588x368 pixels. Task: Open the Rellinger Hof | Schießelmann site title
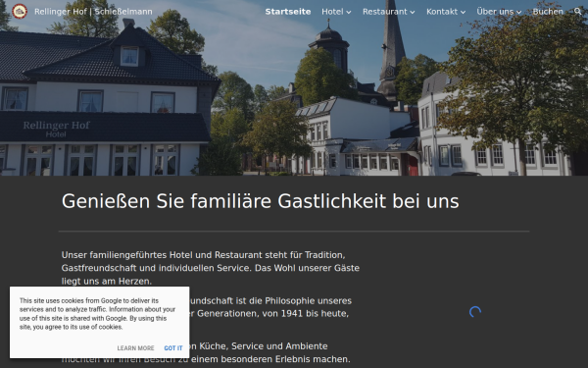point(93,12)
